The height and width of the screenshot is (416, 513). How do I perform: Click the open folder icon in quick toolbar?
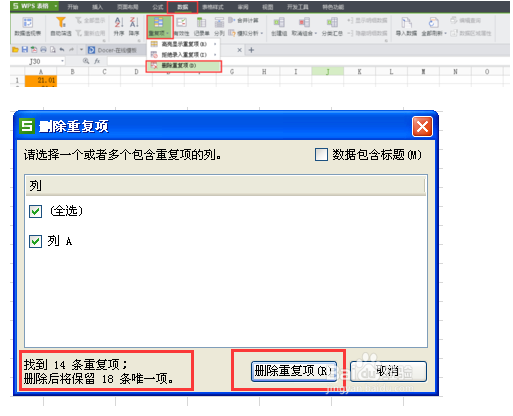click(x=15, y=50)
